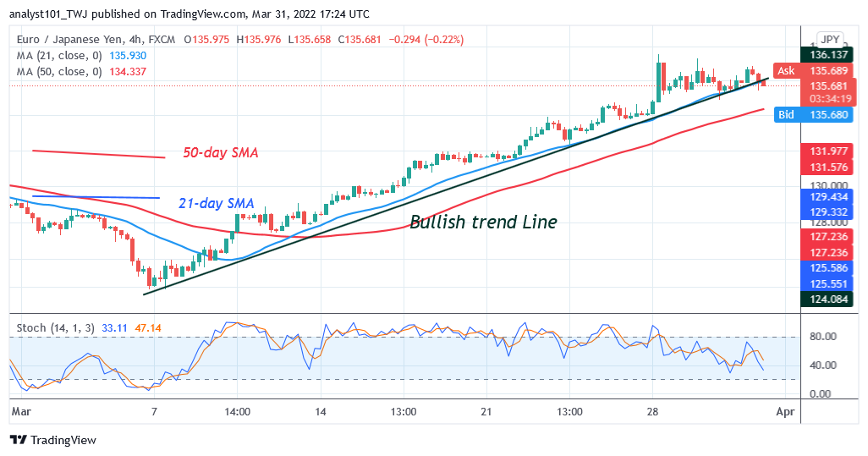Screen dimensions: 868x456
Task: Click the 'Apr' label on time axis
Action: 786,412
